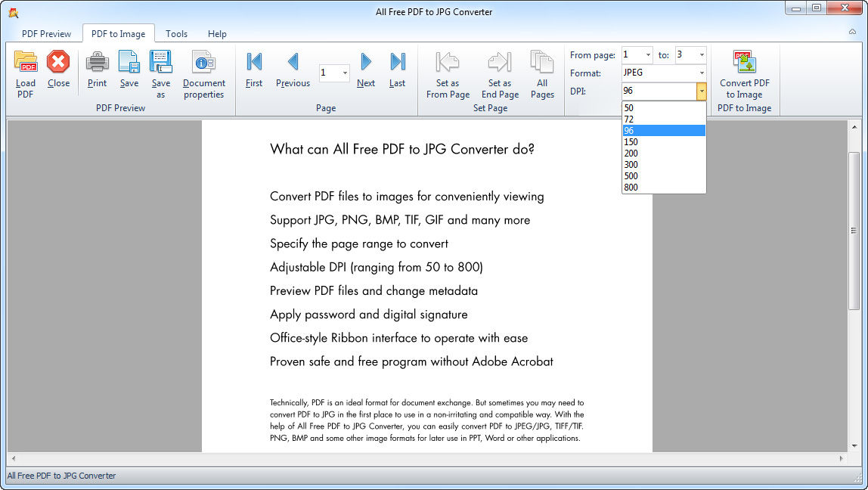Click horizontal scrollbar right arrow

tap(841, 458)
